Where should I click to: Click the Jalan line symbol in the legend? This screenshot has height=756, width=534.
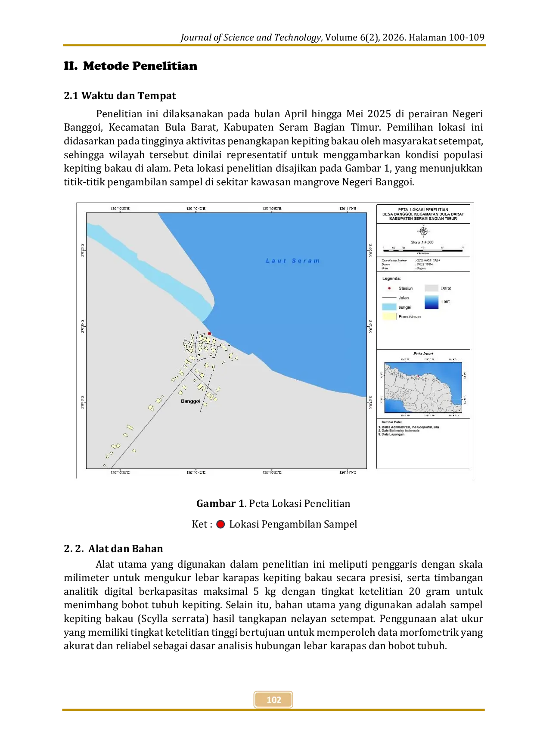pyautogui.click(x=389, y=298)
